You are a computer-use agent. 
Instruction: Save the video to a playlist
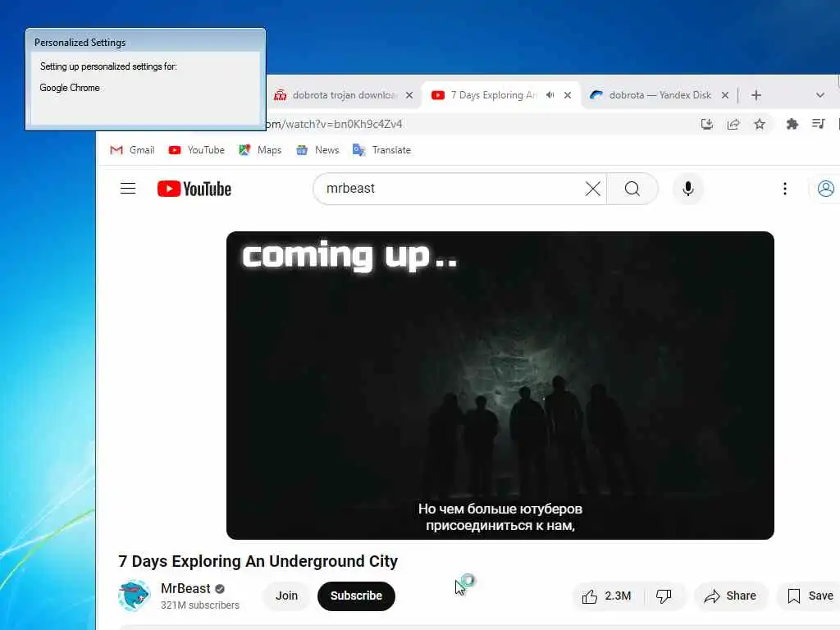[x=810, y=596]
